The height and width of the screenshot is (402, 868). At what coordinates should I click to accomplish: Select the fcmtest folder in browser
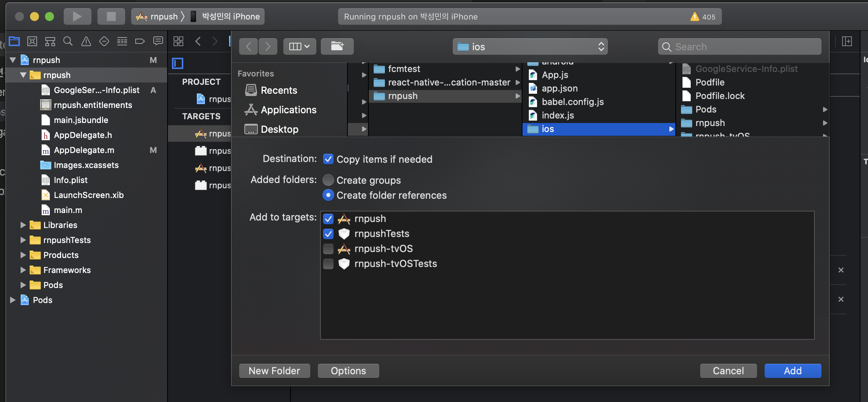[446, 69]
